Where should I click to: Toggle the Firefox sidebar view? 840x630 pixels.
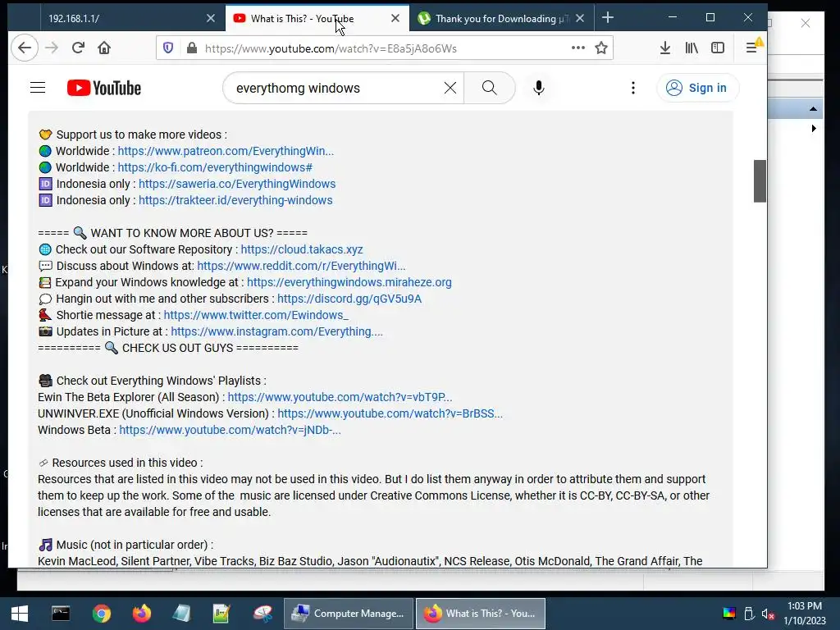pyautogui.click(x=718, y=48)
